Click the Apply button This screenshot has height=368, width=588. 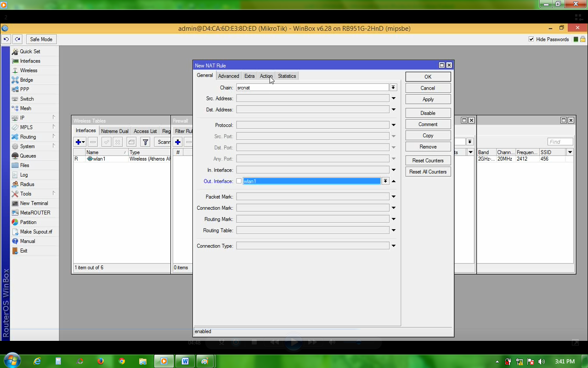coord(428,99)
